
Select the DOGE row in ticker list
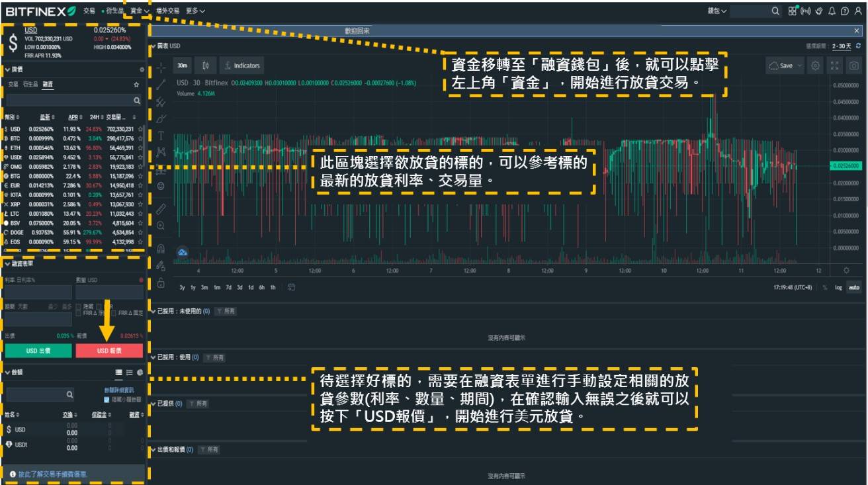click(x=73, y=232)
